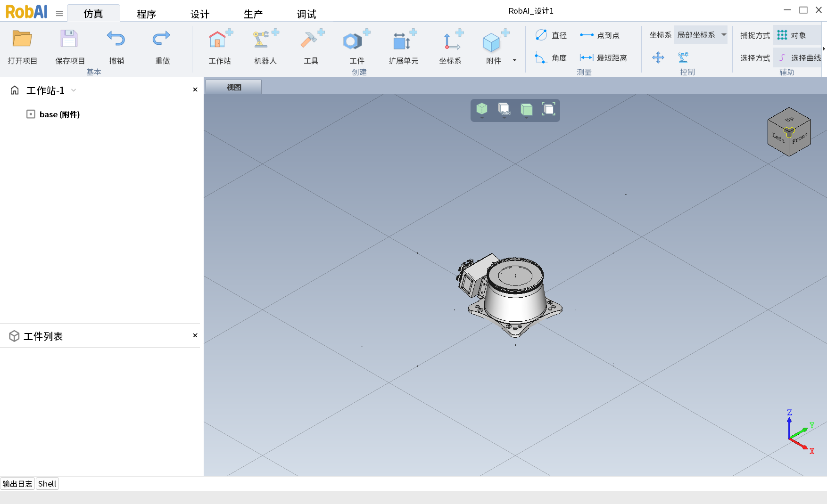Click the 选择方式 label
Image resolution: width=827 pixels, height=504 pixels.
coord(755,58)
